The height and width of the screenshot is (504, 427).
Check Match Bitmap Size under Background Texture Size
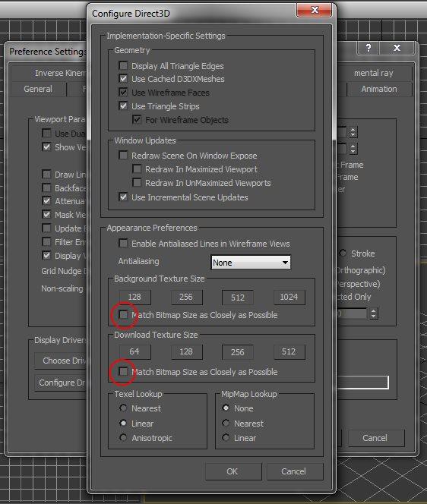123,315
